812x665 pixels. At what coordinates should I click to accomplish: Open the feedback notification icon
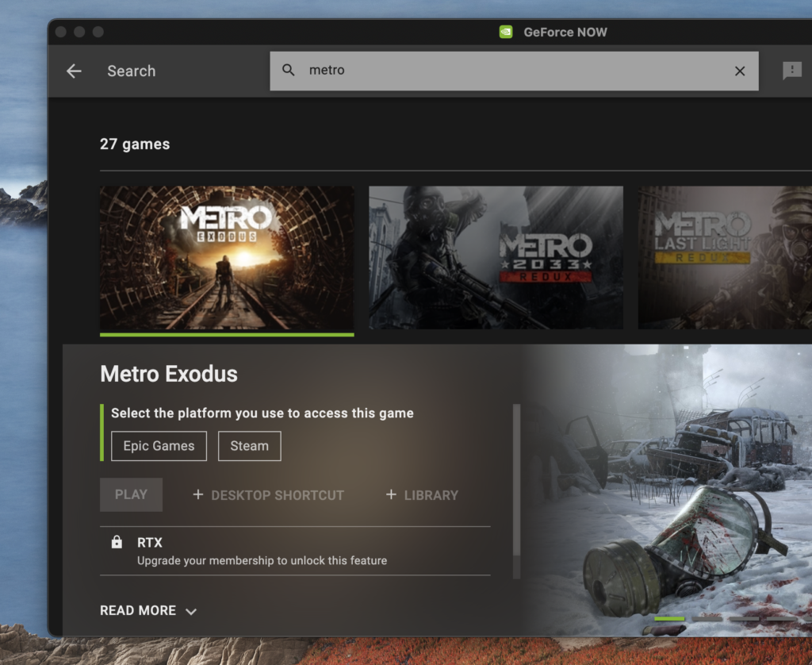[792, 70]
